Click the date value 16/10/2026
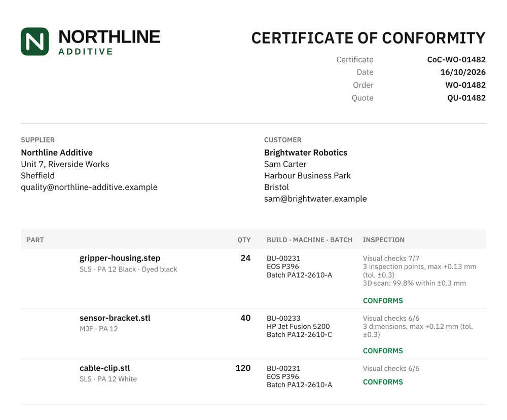 (x=463, y=72)
